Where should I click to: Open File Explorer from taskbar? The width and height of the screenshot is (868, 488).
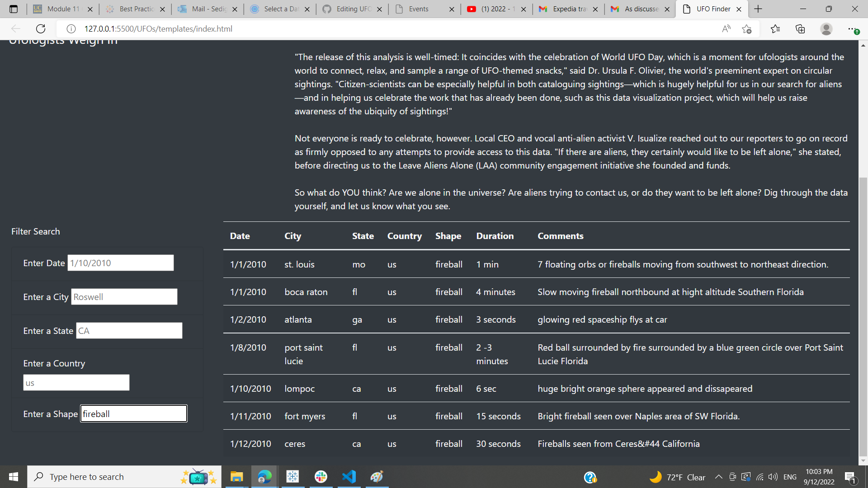click(x=236, y=477)
